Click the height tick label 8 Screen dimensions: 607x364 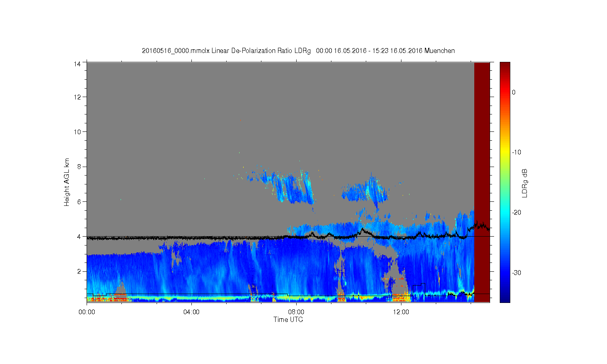click(x=79, y=166)
